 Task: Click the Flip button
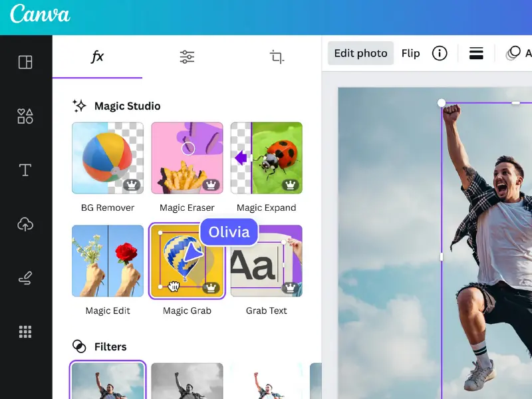tap(410, 53)
